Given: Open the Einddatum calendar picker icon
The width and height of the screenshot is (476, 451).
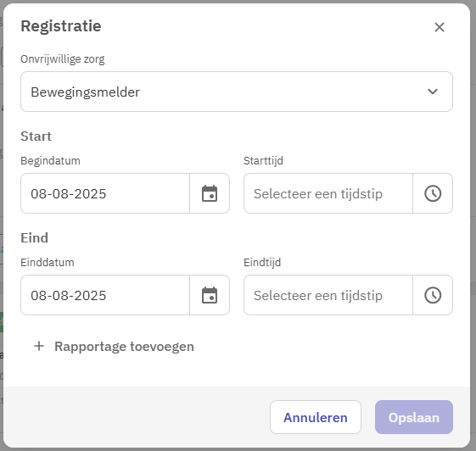Looking at the screenshot, I should click(x=210, y=295).
